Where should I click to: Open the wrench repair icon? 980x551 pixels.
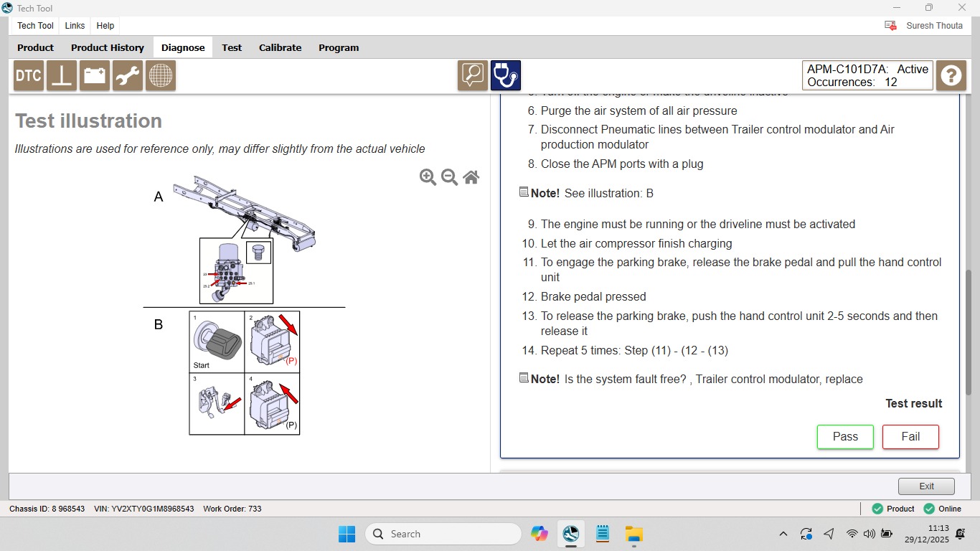click(128, 75)
